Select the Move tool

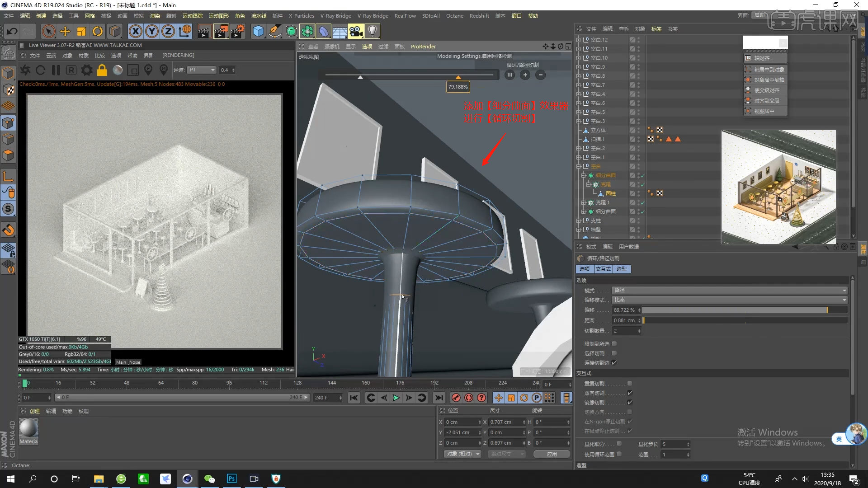65,31
